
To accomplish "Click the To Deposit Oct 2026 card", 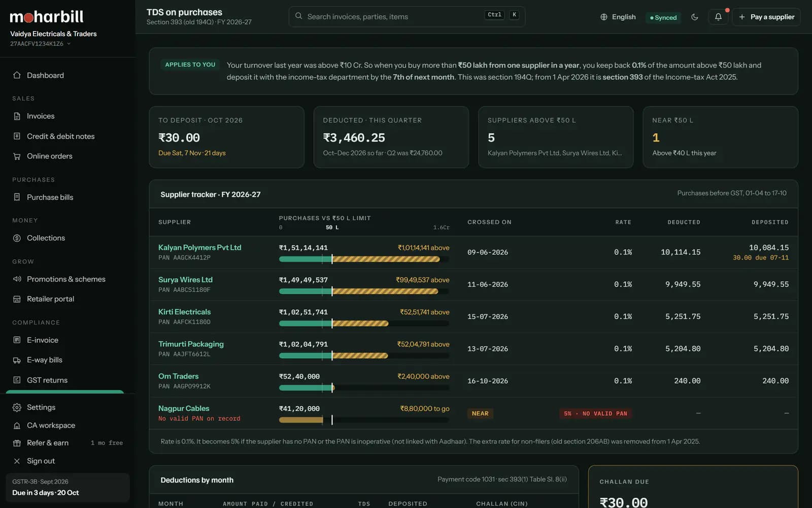I will [226, 137].
